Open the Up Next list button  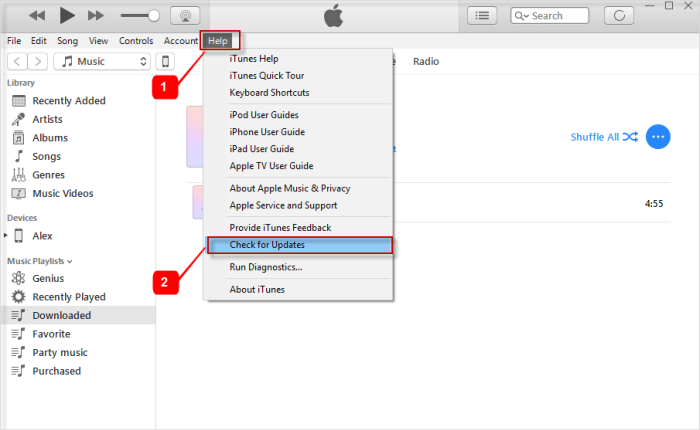tap(482, 16)
